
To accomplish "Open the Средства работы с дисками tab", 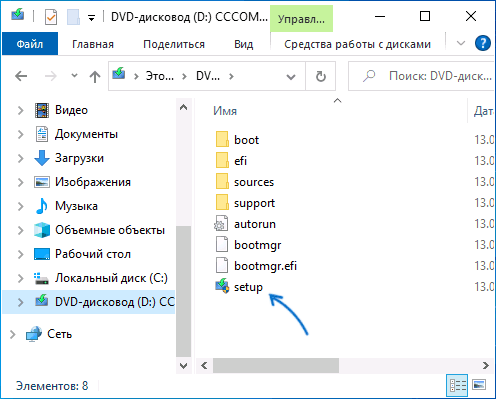I will click(357, 44).
